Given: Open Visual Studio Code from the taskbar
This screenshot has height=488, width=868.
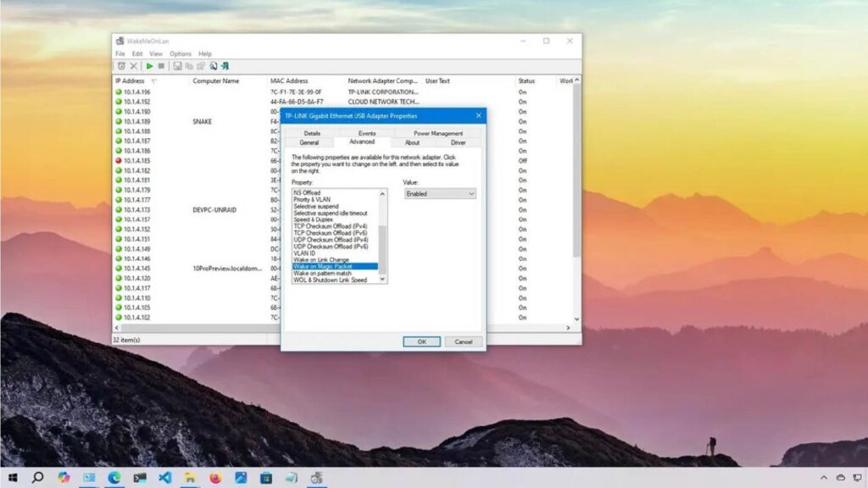Looking at the screenshot, I should tap(164, 478).
